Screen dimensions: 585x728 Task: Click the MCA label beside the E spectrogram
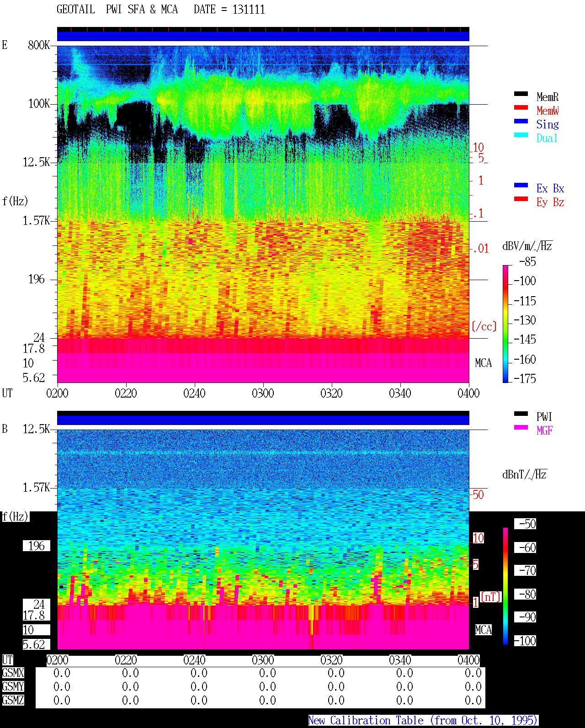pos(484,363)
